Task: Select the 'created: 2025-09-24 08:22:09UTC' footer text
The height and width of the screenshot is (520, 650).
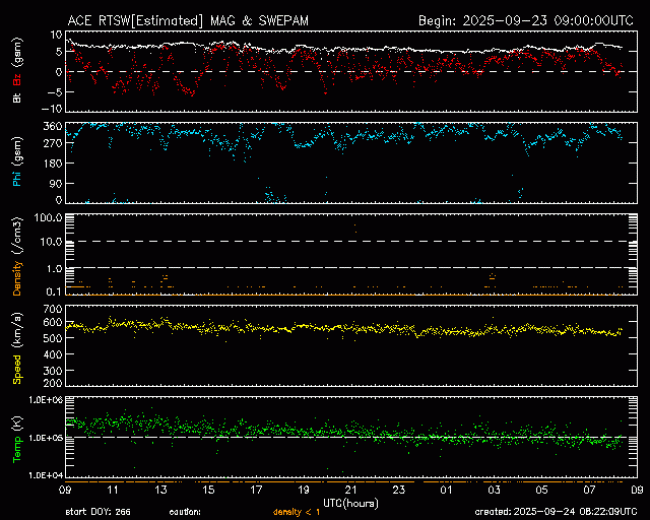Action: click(556, 512)
